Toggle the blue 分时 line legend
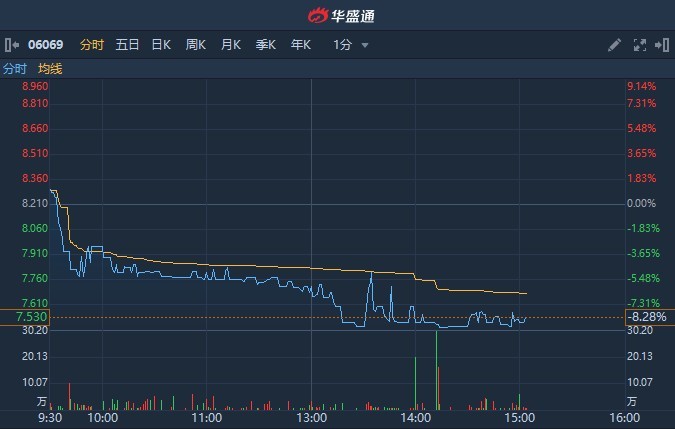675x429 pixels. tap(15, 69)
